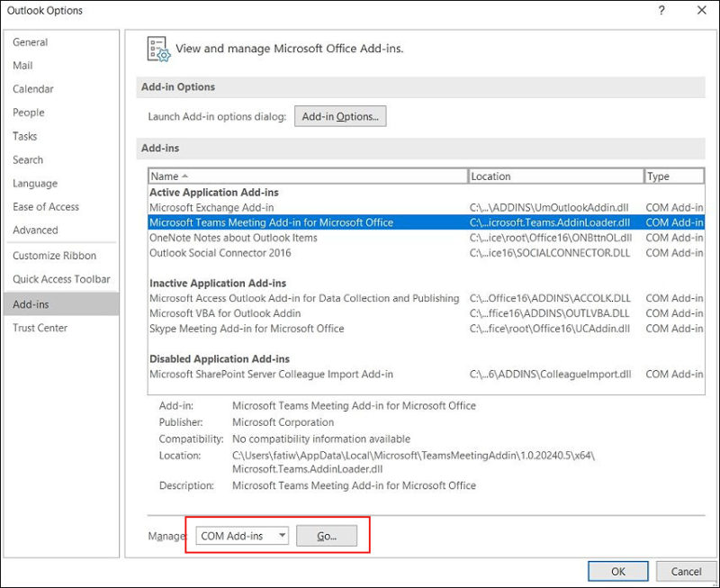Click OK to save options
Screen dimensions: 720x588
617,571
